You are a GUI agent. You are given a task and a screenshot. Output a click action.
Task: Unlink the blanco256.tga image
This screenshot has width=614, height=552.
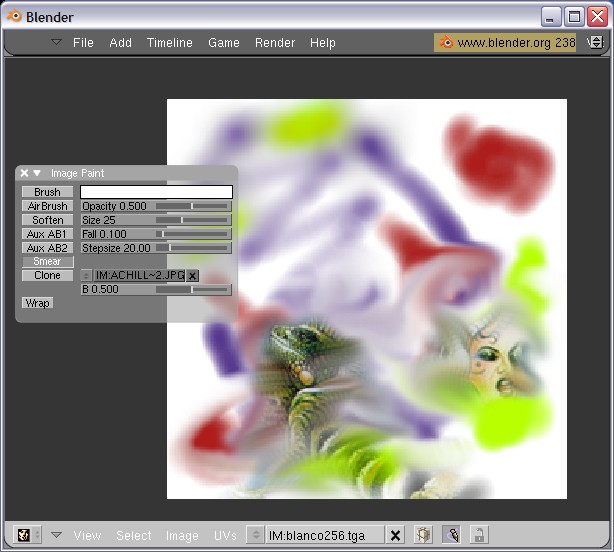click(395, 535)
